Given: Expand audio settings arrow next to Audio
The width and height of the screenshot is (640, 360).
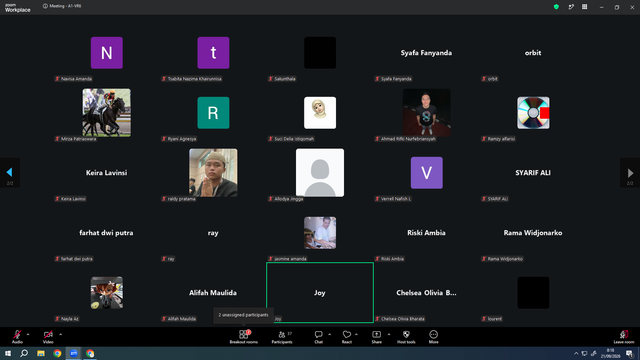Looking at the screenshot, I should click(28, 334).
